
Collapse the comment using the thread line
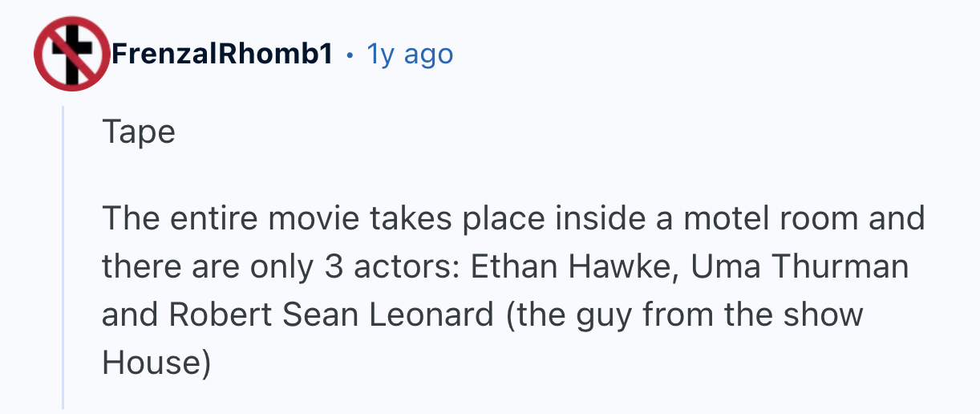click(x=63, y=257)
